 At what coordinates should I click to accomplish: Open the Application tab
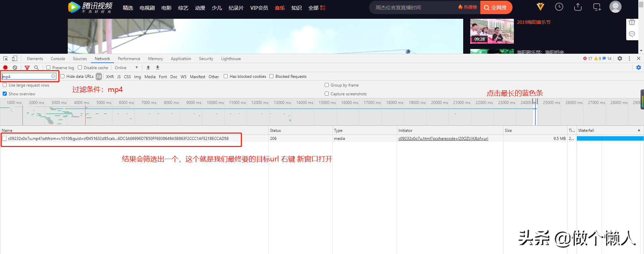click(x=181, y=58)
